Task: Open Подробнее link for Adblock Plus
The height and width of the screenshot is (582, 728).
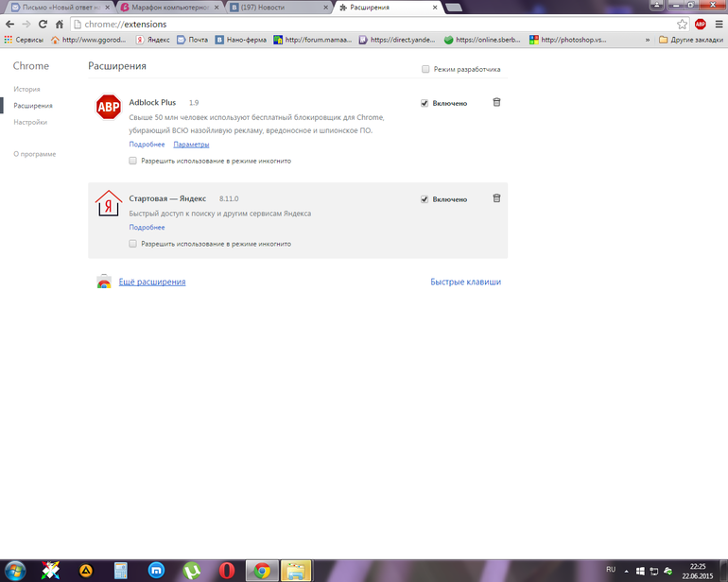Action: (147, 145)
